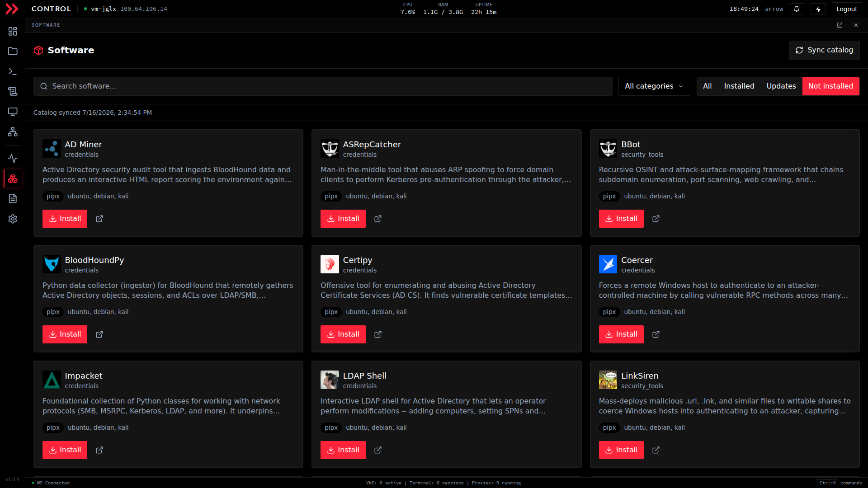Open external link for BBot

(x=656, y=219)
